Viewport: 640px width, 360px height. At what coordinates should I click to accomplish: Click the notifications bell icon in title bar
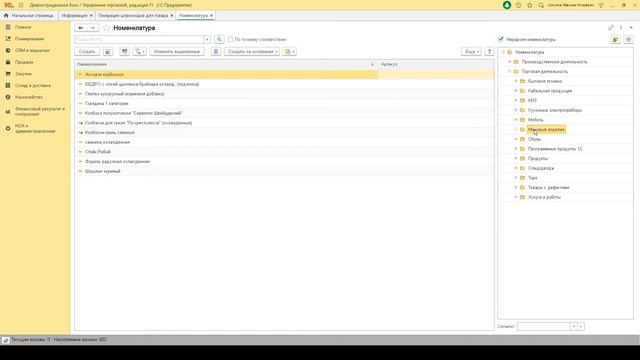[507, 5]
